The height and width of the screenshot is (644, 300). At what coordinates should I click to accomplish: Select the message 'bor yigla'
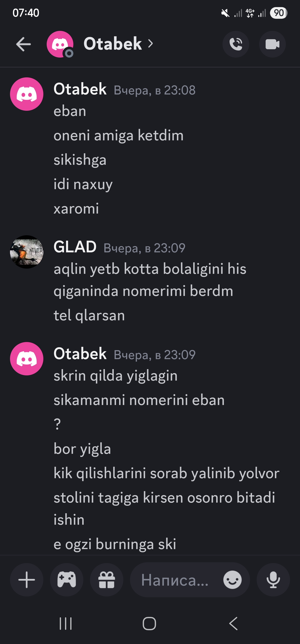82,449
